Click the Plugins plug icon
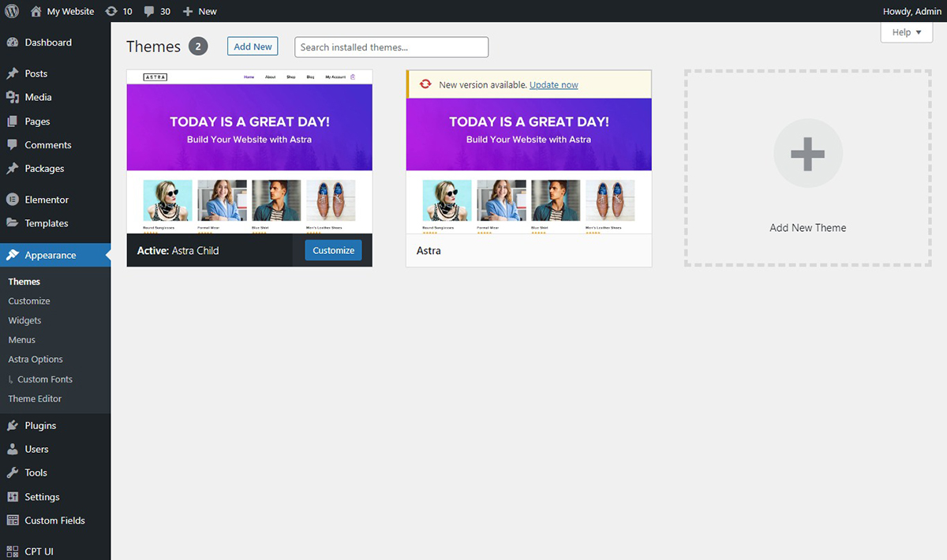The height and width of the screenshot is (560, 947). tap(12, 425)
